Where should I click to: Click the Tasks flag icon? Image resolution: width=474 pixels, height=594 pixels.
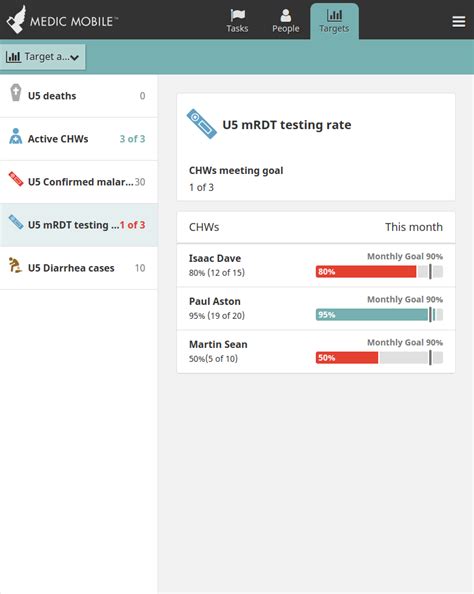point(238,15)
